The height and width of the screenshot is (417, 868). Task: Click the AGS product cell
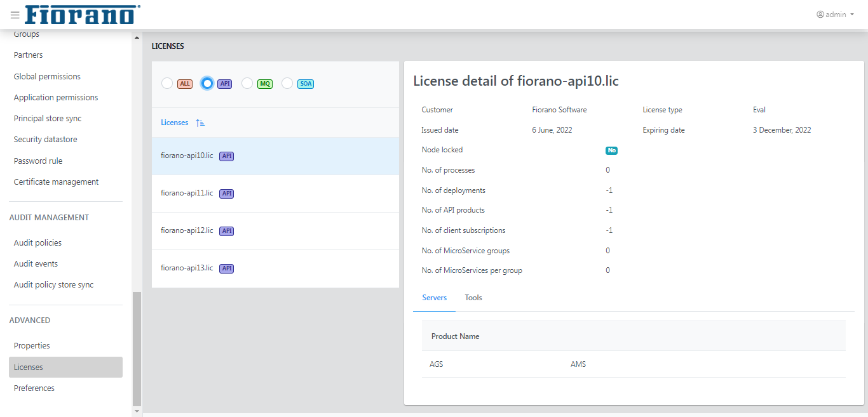(436, 364)
